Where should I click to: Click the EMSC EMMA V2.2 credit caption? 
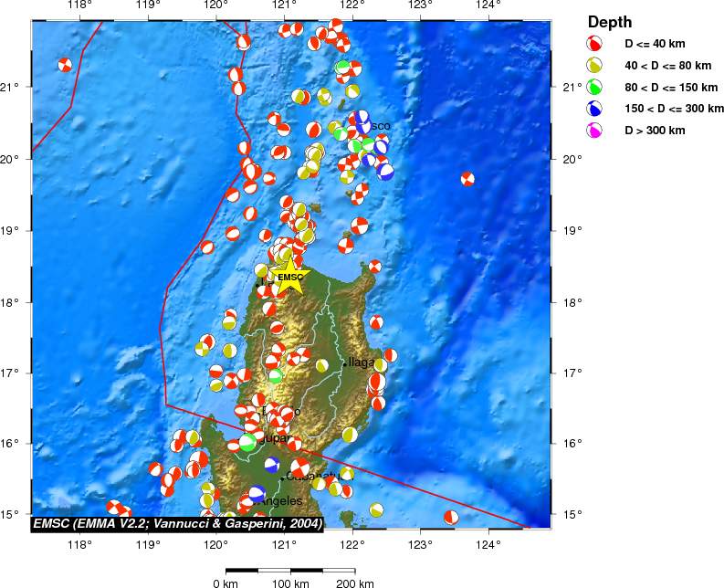pos(177,524)
